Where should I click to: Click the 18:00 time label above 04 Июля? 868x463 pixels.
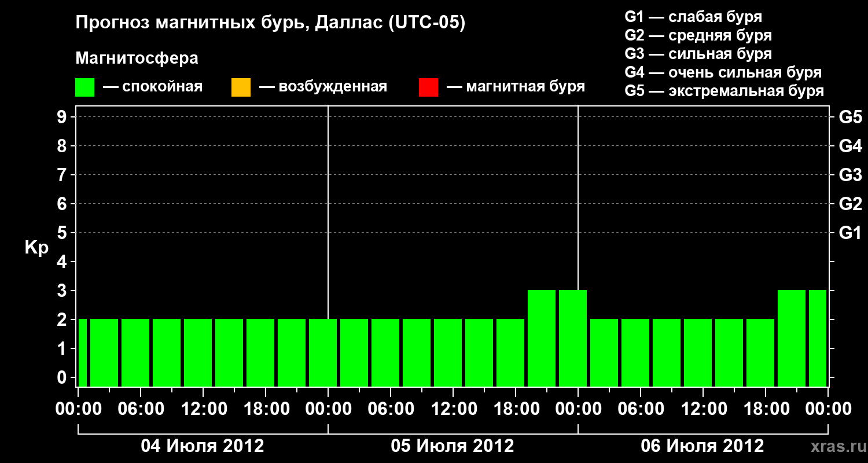266,409
